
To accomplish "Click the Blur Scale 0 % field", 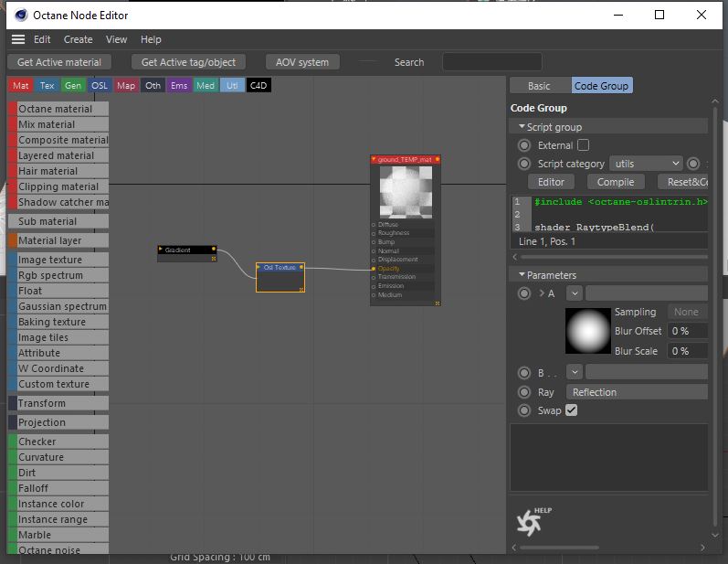I will pyautogui.click(x=687, y=351).
